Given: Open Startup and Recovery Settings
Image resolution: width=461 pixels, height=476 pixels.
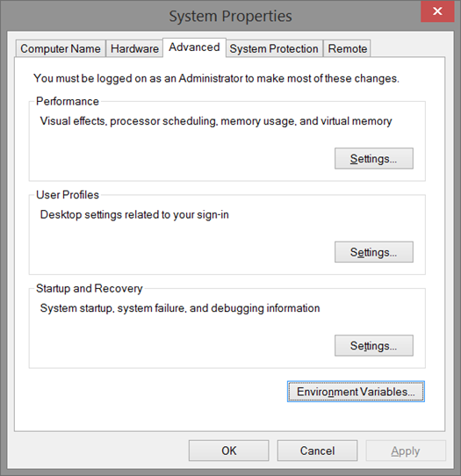Looking at the screenshot, I should pyautogui.click(x=374, y=345).
